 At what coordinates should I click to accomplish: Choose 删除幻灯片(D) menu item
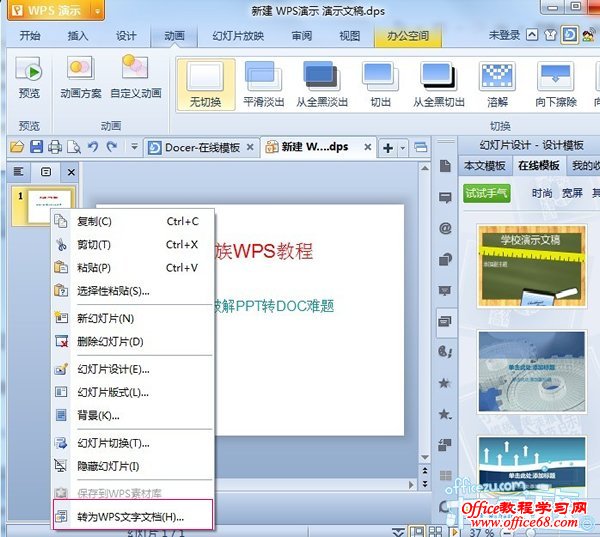(133, 341)
